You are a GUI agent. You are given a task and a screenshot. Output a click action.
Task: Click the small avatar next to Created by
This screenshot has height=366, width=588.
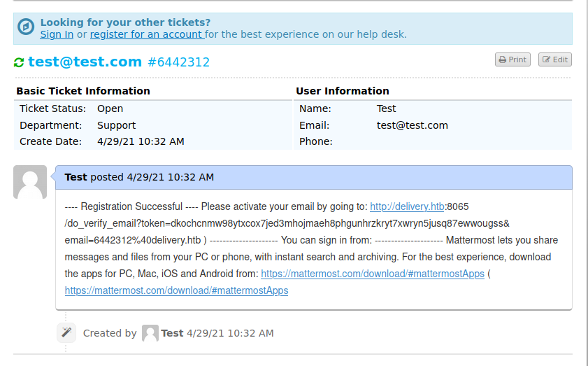150,333
